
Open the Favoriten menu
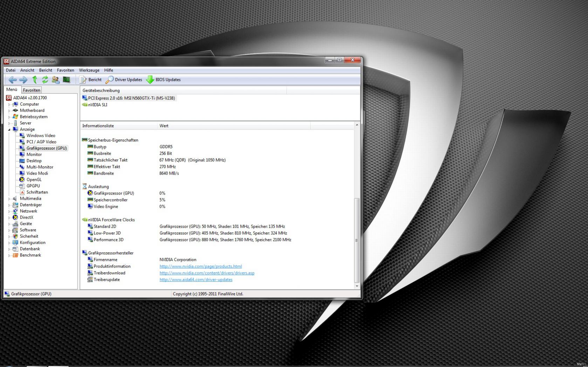coord(65,70)
